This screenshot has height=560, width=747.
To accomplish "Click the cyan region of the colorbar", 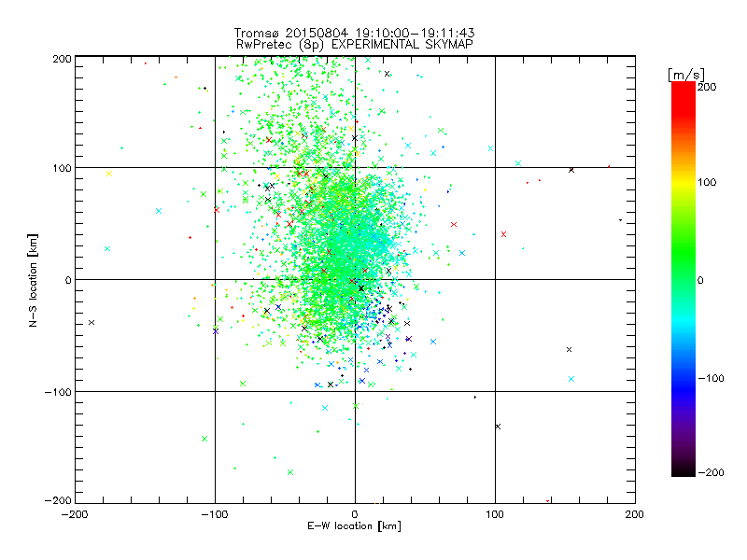I will pos(684,321).
